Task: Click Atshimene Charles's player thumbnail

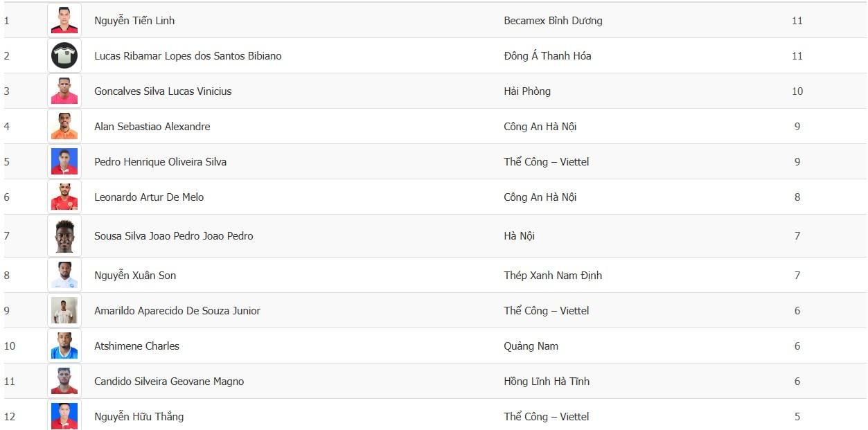Action: 64,346
